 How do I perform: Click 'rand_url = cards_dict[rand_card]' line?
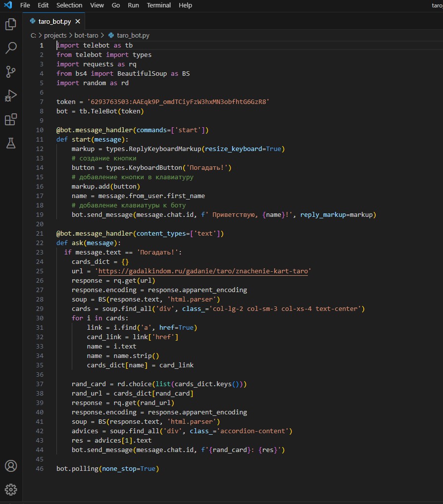point(132,394)
